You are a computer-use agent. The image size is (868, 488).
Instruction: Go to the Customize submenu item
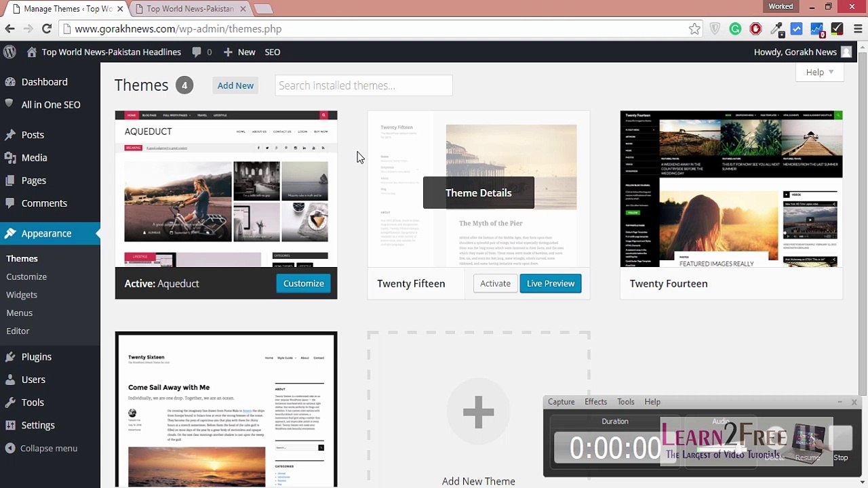(x=26, y=277)
